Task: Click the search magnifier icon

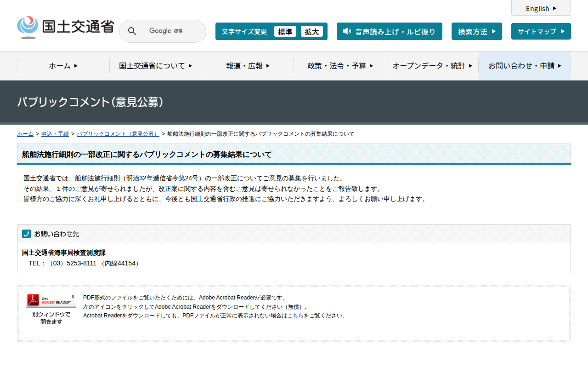Action: 132,31
